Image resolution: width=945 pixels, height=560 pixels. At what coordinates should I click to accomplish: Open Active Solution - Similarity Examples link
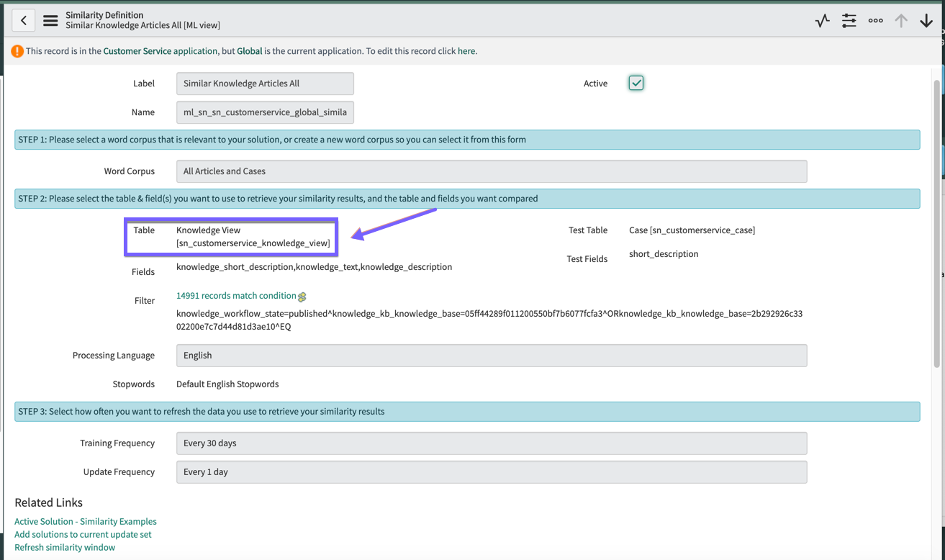(86, 521)
